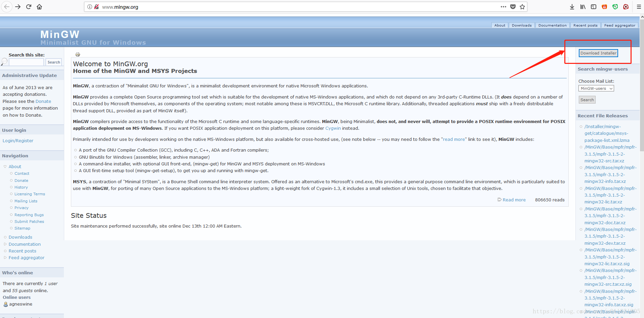644x318 pixels.
Task: Toggle the sidebar view icon
Action: point(594,7)
